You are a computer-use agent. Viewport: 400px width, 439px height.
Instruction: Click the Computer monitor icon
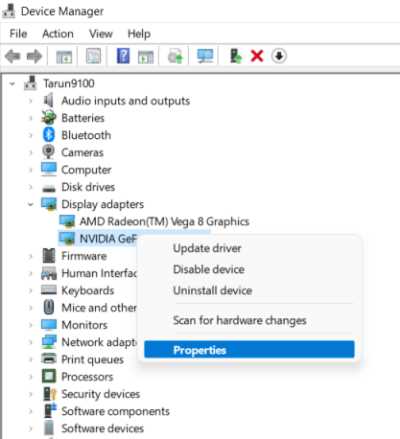tap(49, 169)
